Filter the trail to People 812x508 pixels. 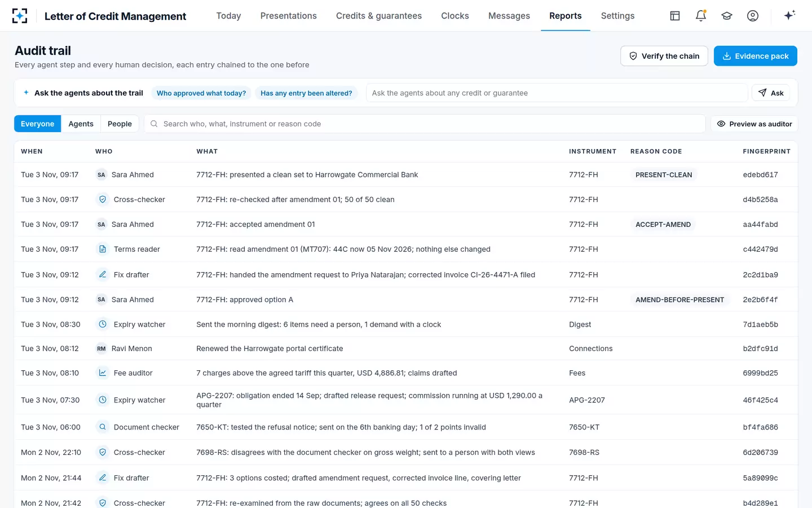click(120, 124)
